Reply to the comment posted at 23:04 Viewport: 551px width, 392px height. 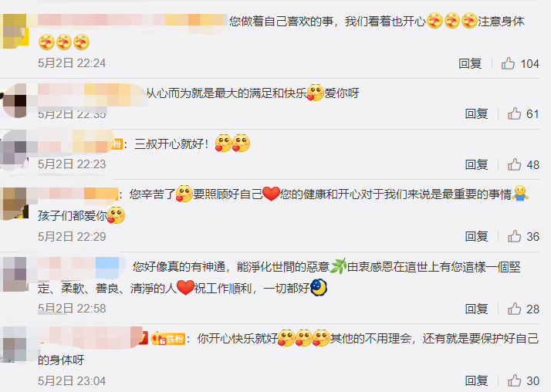(x=476, y=380)
